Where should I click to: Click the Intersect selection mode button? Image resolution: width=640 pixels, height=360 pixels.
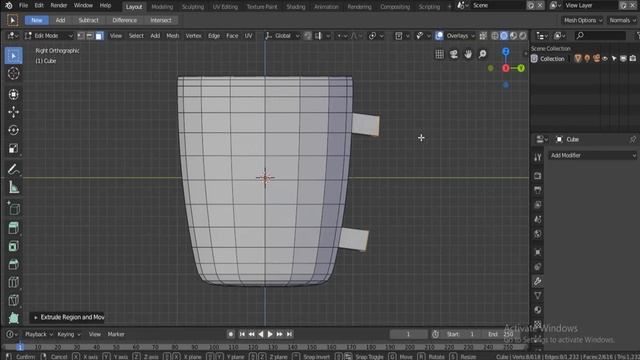pyautogui.click(x=161, y=20)
